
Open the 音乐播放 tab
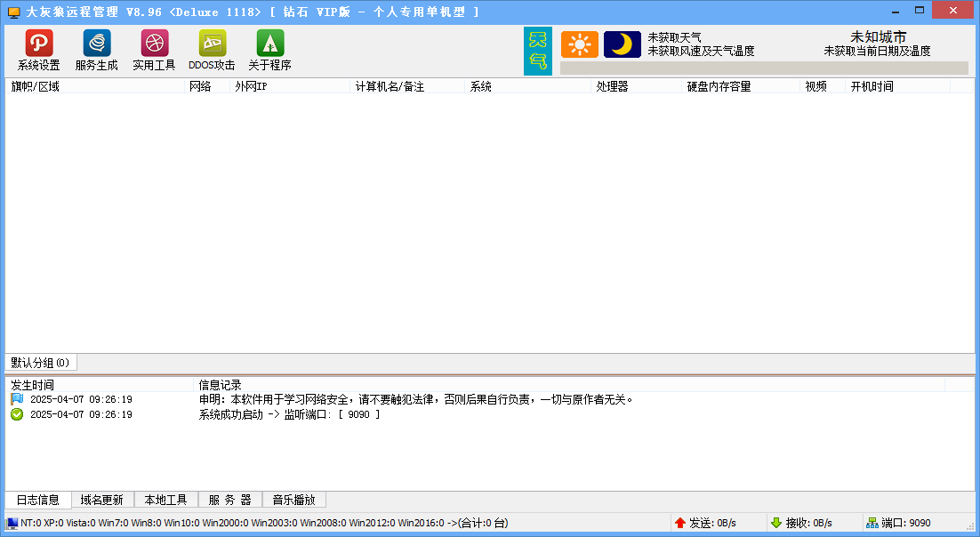tap(293, 500)
